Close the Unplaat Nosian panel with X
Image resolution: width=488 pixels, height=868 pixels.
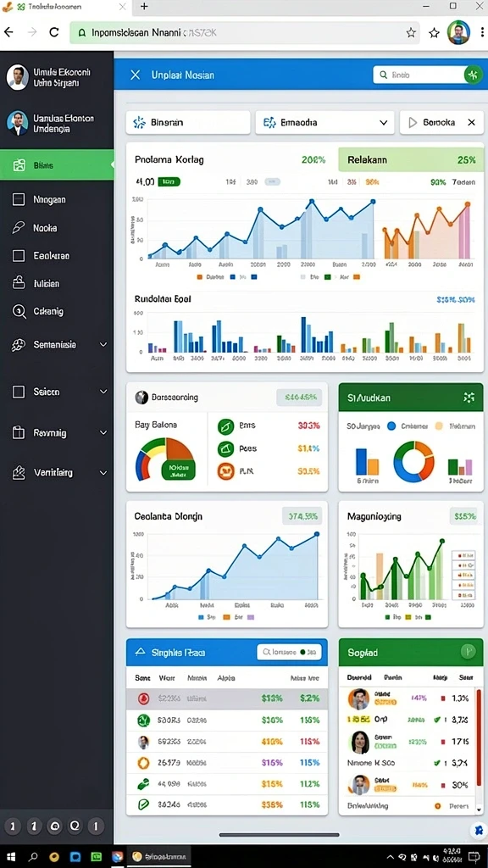(135, 75)
